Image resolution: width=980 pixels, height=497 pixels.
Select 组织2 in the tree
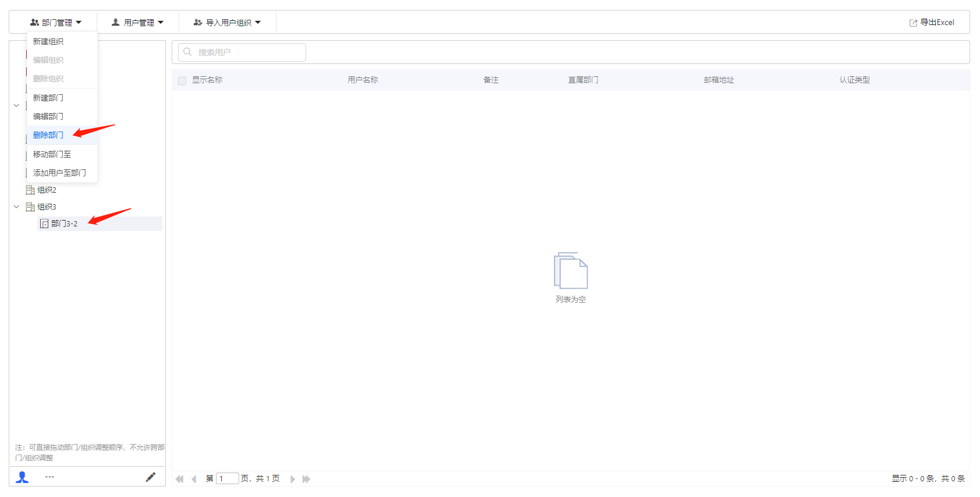click(x=47, y=190)
